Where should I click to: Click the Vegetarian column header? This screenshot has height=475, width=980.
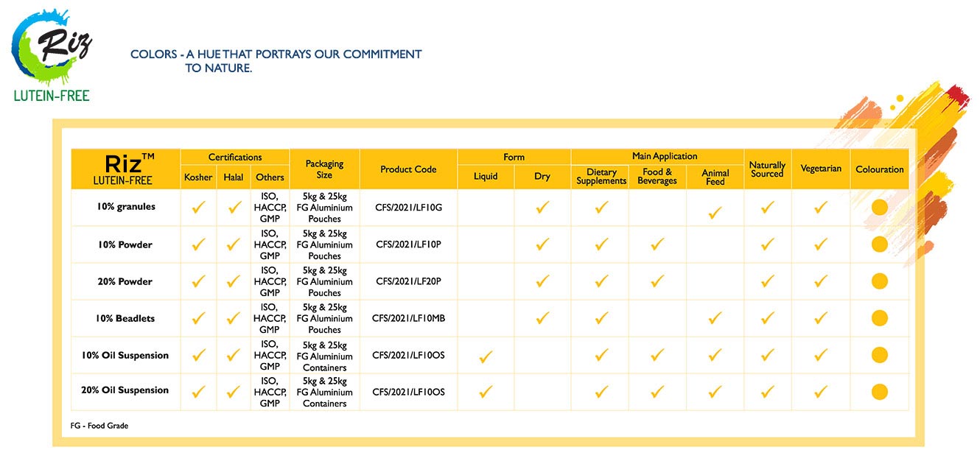(821, 169)
